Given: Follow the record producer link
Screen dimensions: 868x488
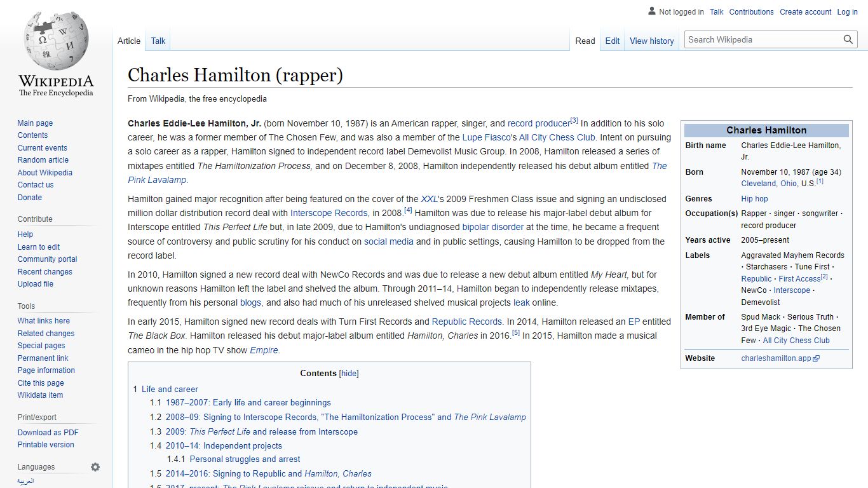Looking at the screenshot, I should pyautogui.click(x=539, y=123).
